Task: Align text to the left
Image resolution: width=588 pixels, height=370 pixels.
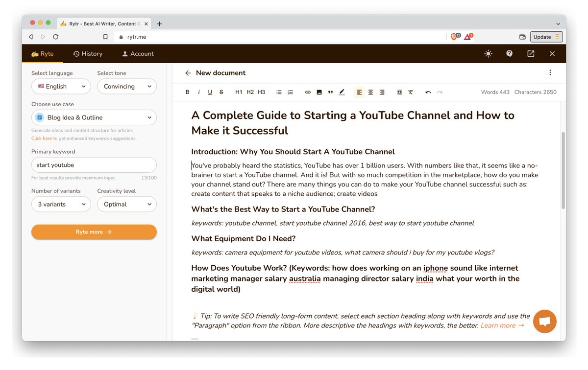Action: (359, 92)
